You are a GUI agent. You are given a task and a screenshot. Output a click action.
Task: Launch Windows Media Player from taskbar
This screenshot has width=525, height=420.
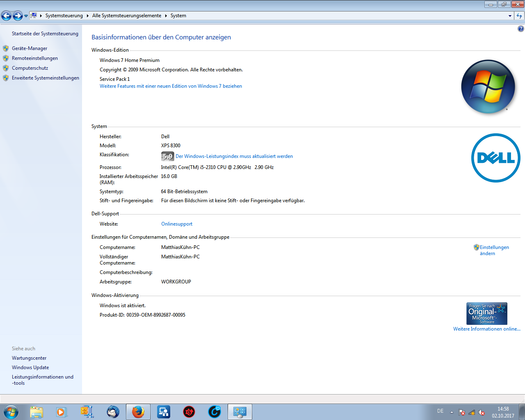click(62, 412)
